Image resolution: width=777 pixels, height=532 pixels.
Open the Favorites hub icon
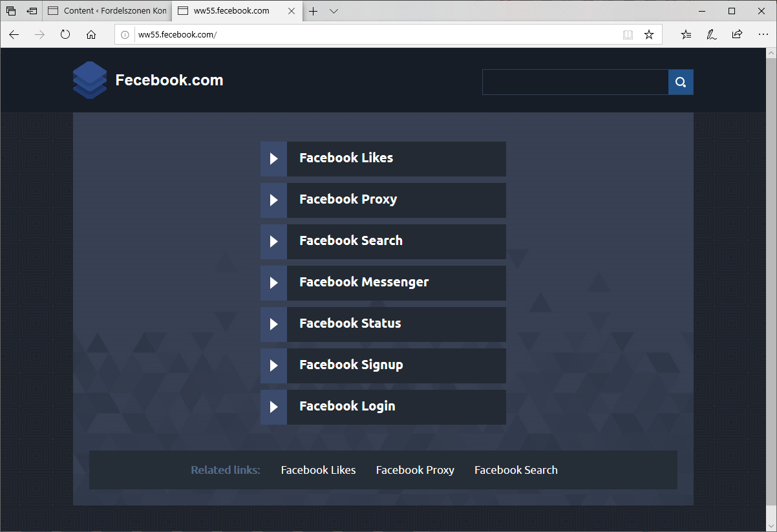(x=687, y=35)
